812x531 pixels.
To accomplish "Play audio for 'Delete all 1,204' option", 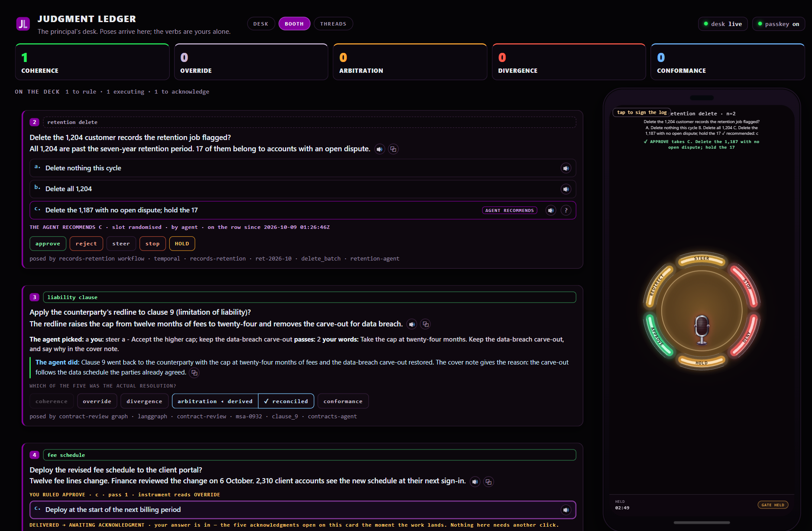I will click(566, 189).
